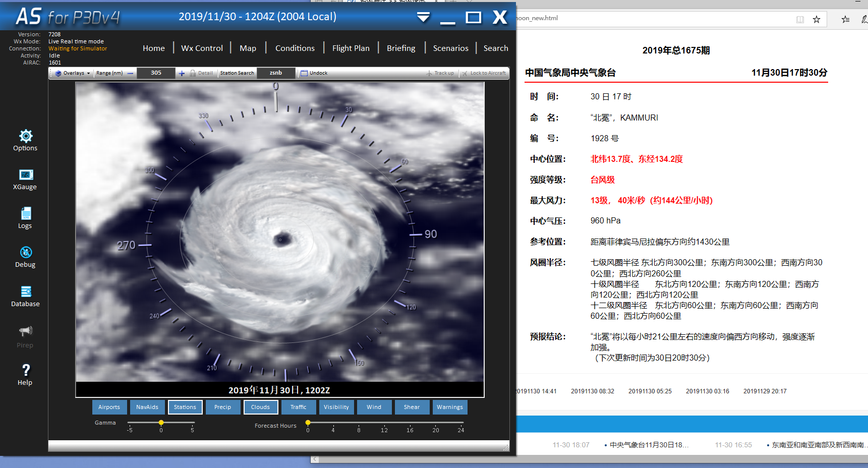Open the Wx Control tab
This screenshot has height=468, width=868.
click(202, 48)
